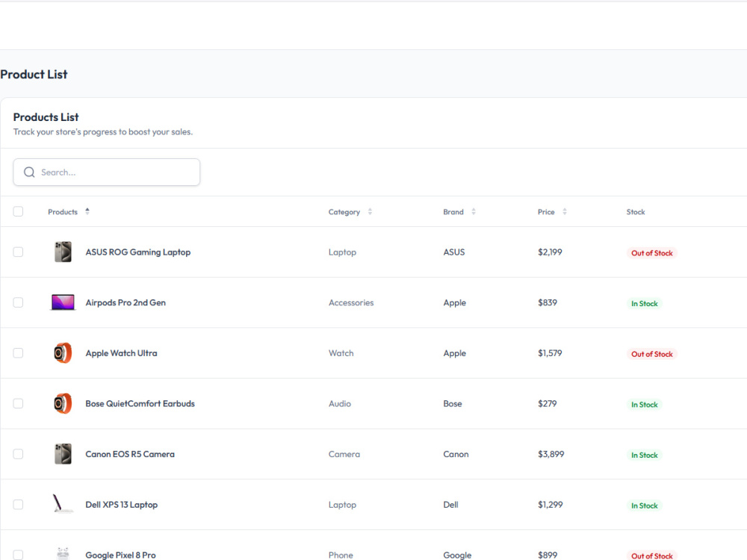Viewport: 747px width, 560px height.
Task: Click the $839 price cell
Action: [548, 302]
